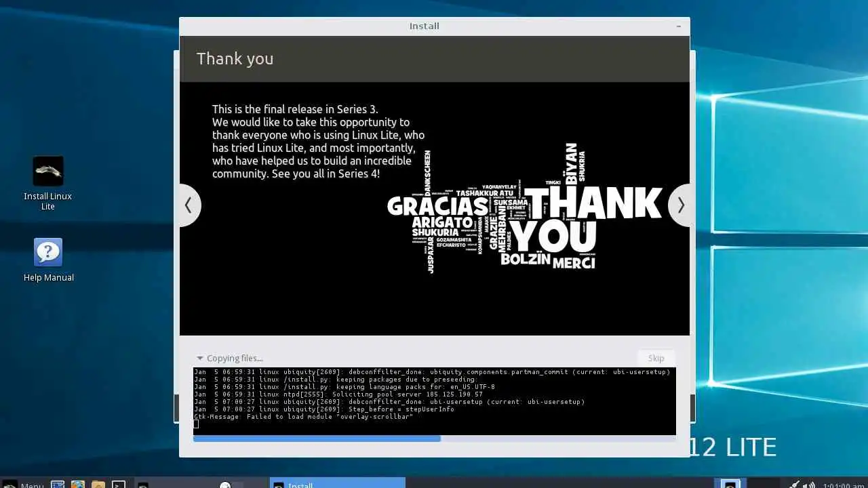
Task: Click the installation progress bar
Action: (x=434, y=439)
